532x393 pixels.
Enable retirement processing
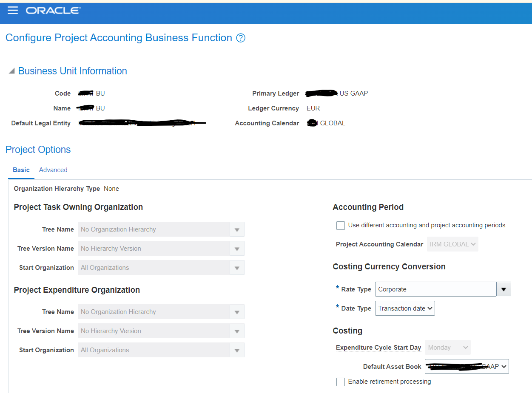[340, 382]
